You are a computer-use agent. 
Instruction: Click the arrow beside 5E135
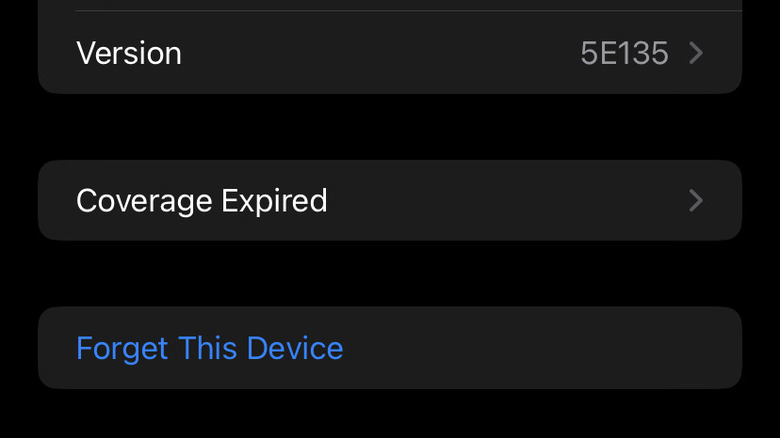point(697,53)
